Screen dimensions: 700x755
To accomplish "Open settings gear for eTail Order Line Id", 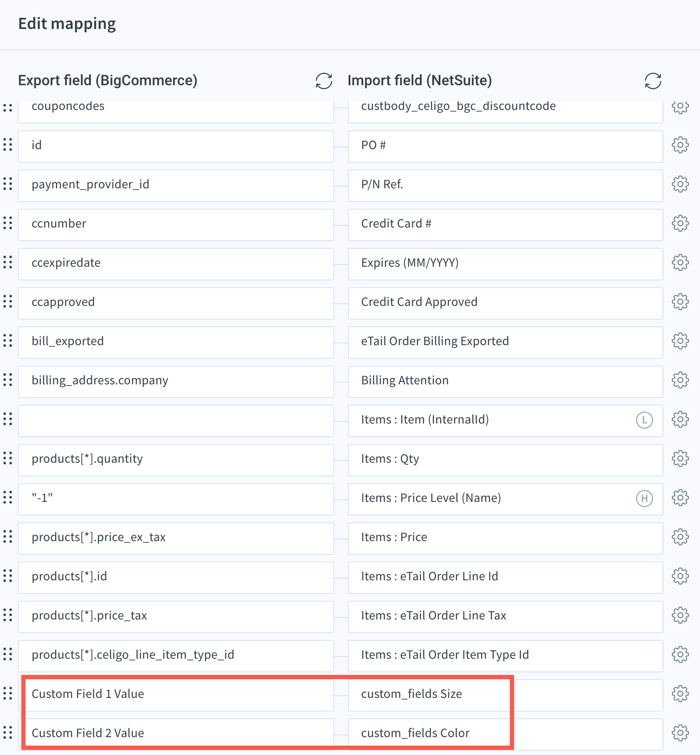I will tap(680, 576).
